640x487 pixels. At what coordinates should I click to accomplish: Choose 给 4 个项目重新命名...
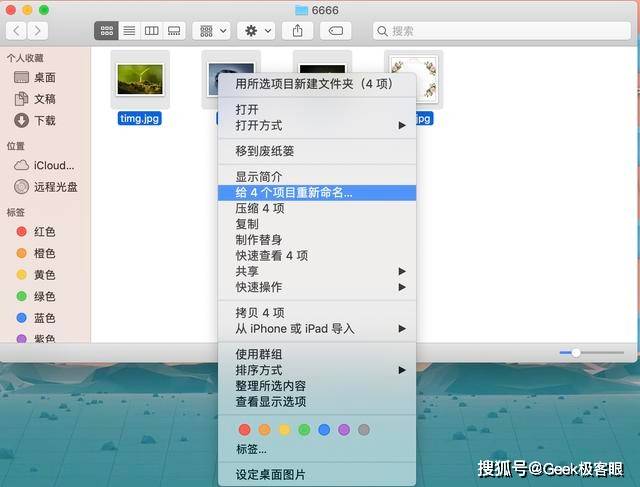pyautogui.click(x=317, y=193)
